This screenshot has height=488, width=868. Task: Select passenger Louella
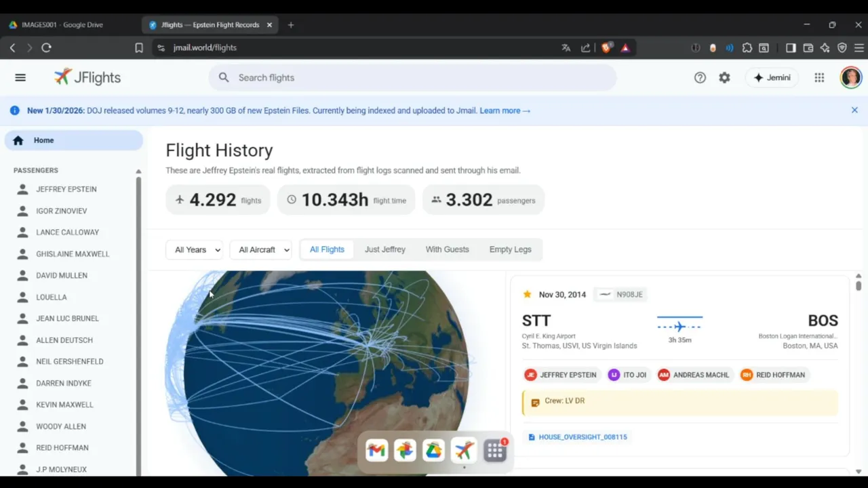pos(52,297)
